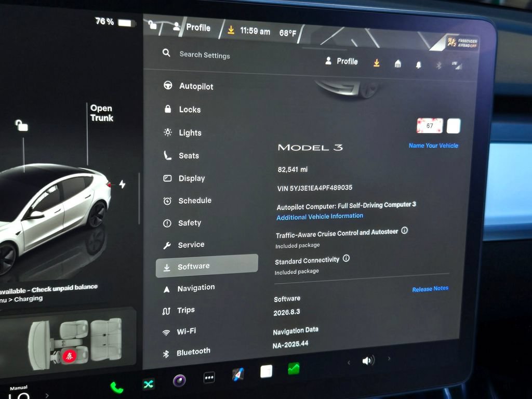Click the passenger airbag off indicator
532x399 pixels.
(x=463, y=43)
